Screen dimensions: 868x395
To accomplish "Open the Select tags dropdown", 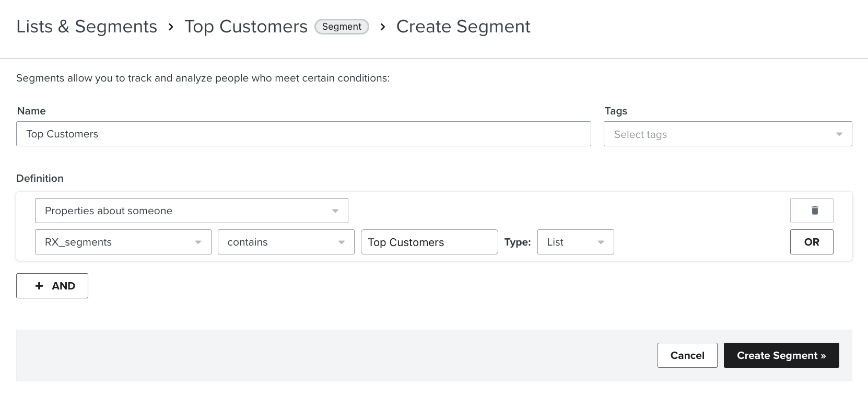I will (x=728, y=134).
